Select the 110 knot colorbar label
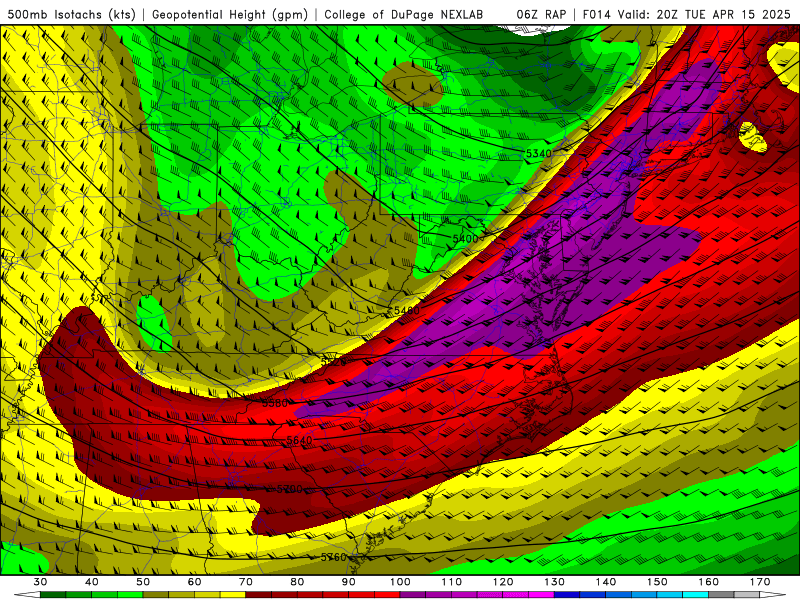Image resolution: width=800 pixels, height=600 pixels. click(x=452, y=582)
